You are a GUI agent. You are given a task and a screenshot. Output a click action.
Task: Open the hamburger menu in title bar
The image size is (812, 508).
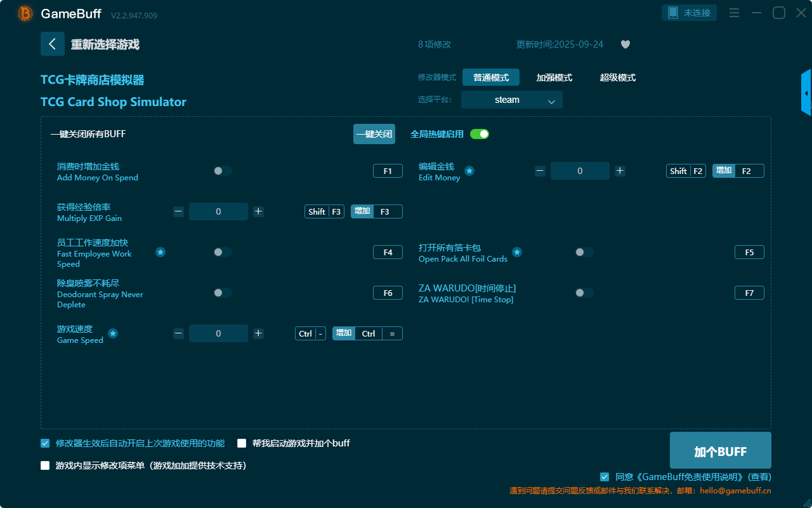point(734,13)
